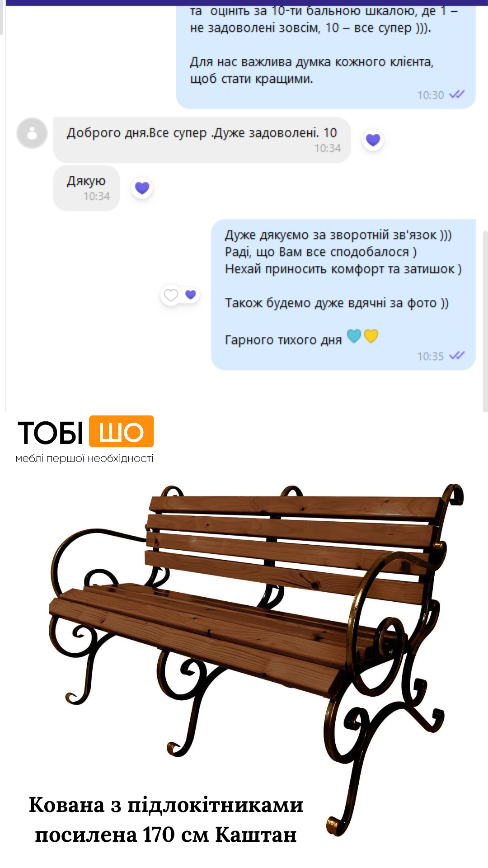Click the empty heart outline reaction

pos(171,295)
